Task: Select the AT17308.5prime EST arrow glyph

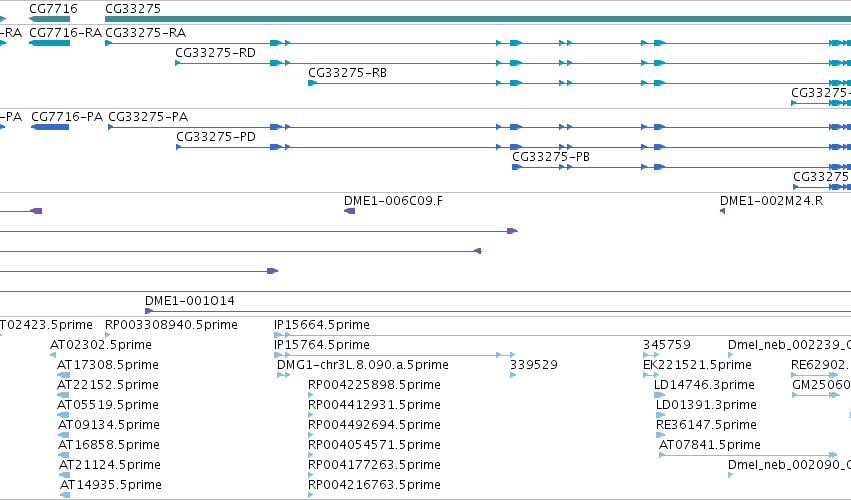Action: (63, 375)
